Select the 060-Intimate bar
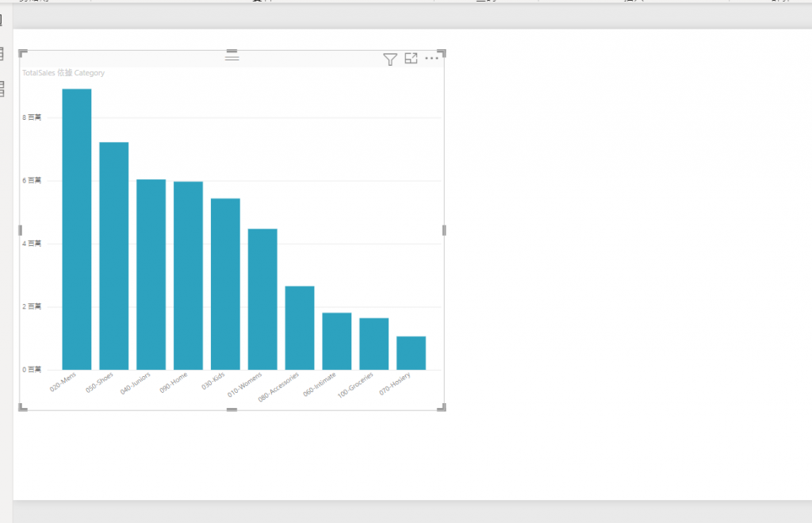Image resolution: width=812 pixels, height=523 pixels. coord(336,341)
